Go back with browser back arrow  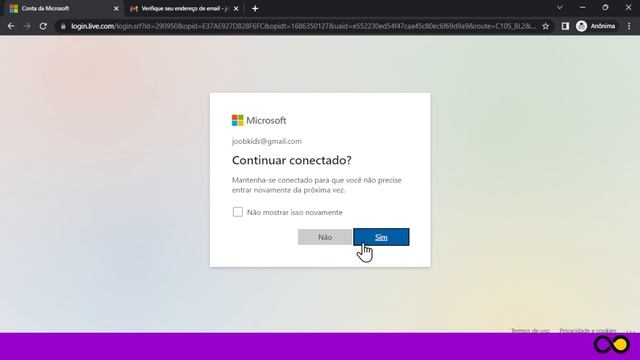tap(11, 26)
